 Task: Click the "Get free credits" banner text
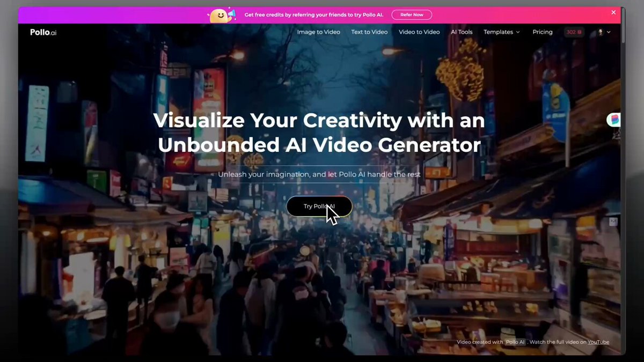click(314, 15)
